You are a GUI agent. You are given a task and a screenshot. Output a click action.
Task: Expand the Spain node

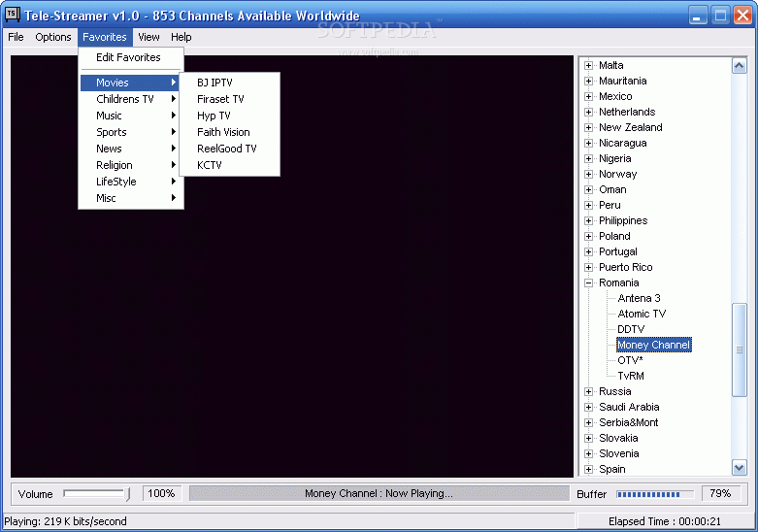[588, 469]
